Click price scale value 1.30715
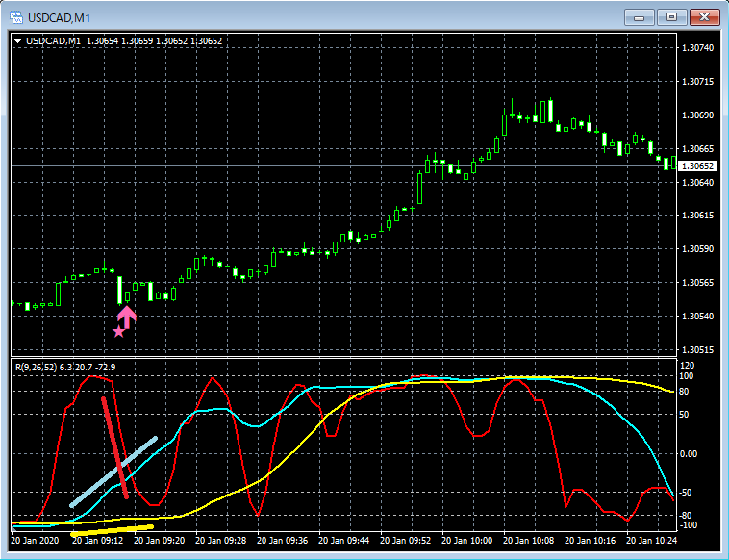This screenshot has height=560, width=729. (697, 82)
